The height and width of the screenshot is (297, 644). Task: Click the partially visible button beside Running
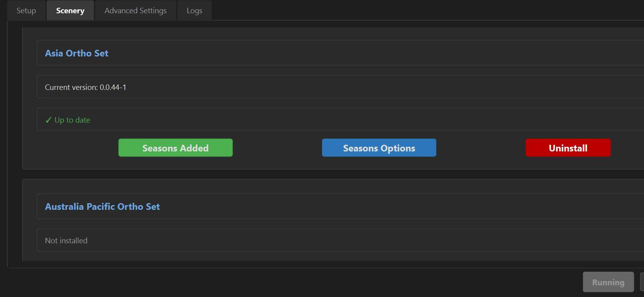642,282
